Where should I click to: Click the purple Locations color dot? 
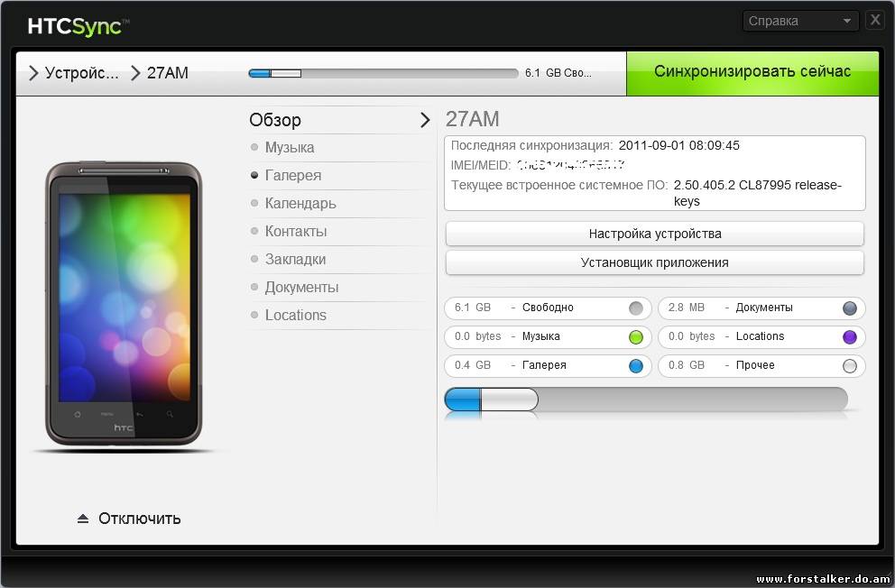click(x=849, y=337)
